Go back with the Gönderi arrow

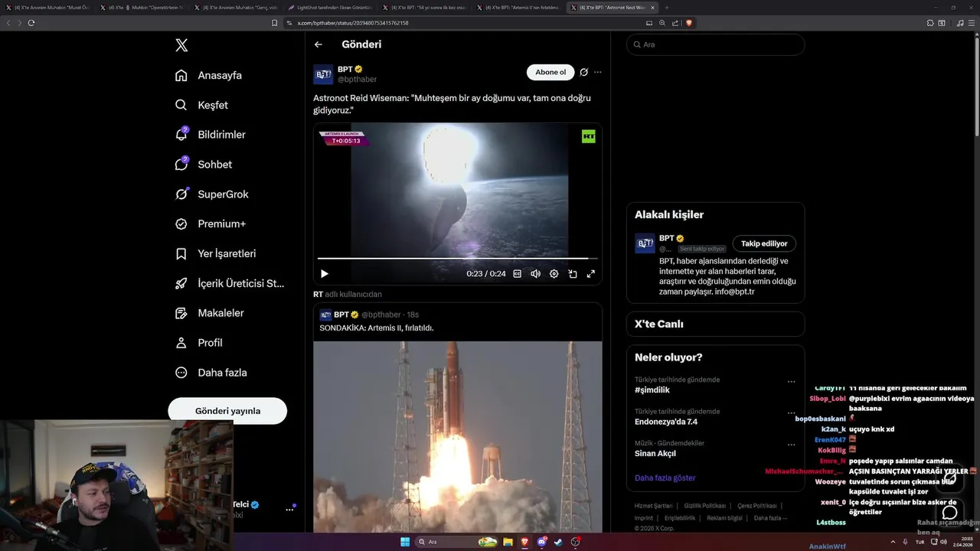point(318,44)
